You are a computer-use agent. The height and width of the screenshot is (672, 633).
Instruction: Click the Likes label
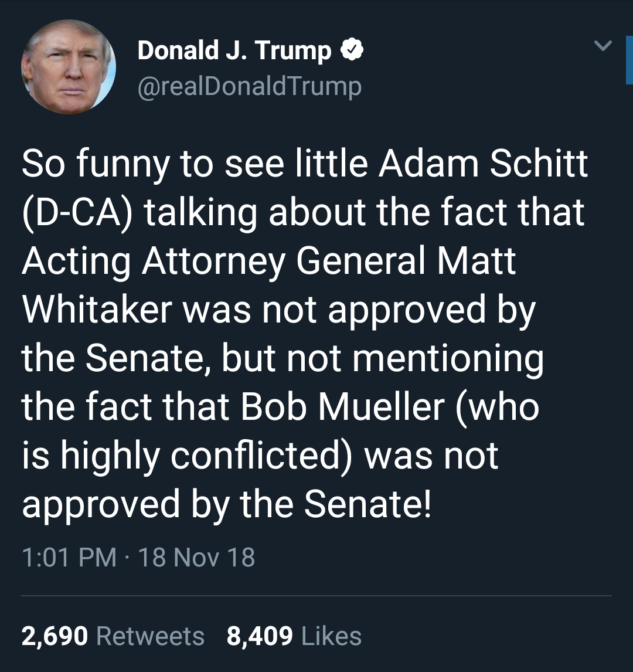[331, 636]
